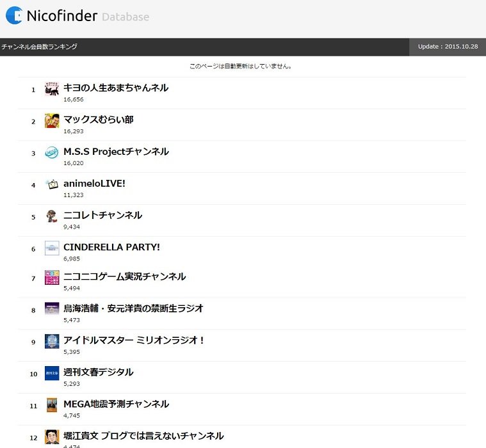
Task: Open the ニコニコゲーム実況チャンネル link
Action: point(125,276)
